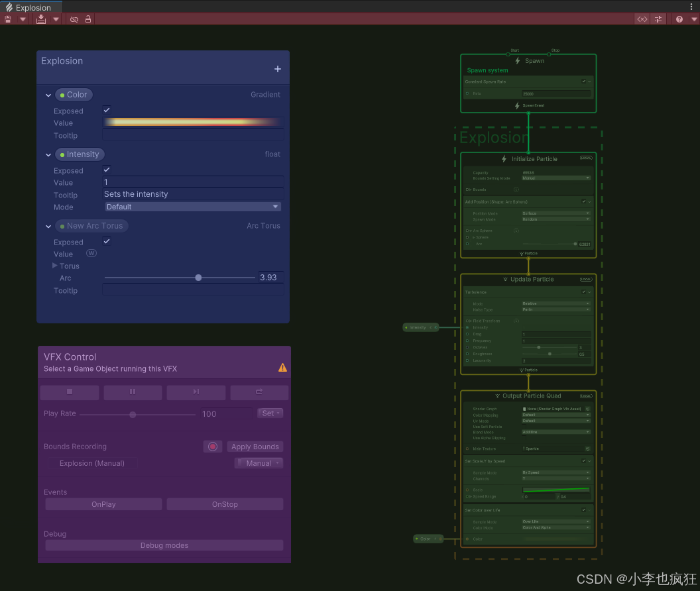Click the Restart loop button in VFX Control
The width and height of the screenshot is (700, 591).
click(x=259, y=392)
